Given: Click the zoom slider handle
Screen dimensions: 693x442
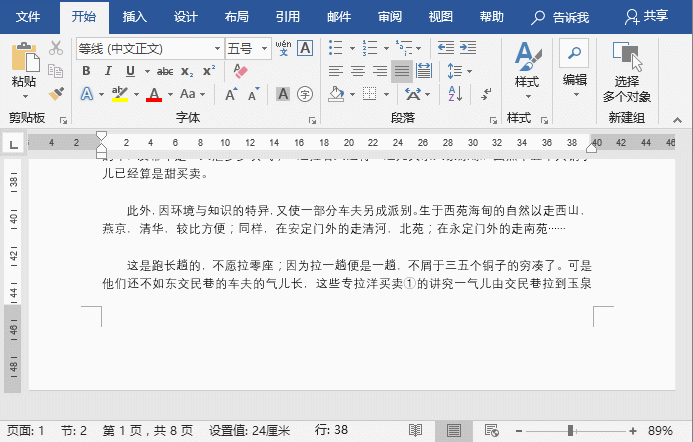Looking at the screenshot, I should 570,431.
